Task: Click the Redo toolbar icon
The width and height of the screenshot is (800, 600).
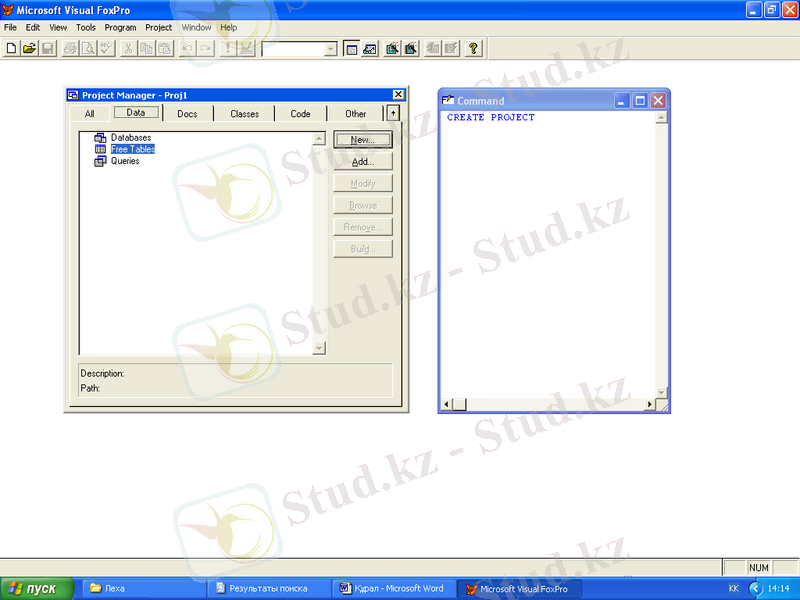Action: [206, 48]
